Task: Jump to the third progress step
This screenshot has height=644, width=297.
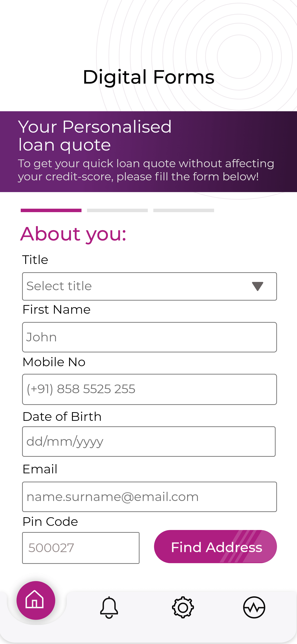Action: pos(184,210)
